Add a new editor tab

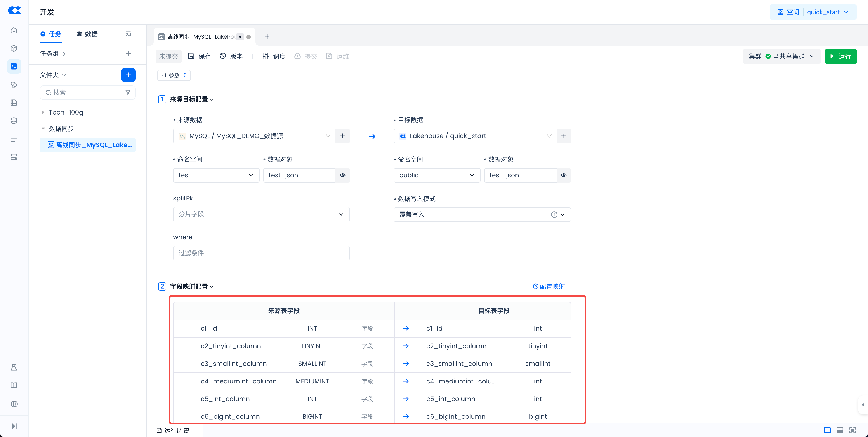pos(267,37)
